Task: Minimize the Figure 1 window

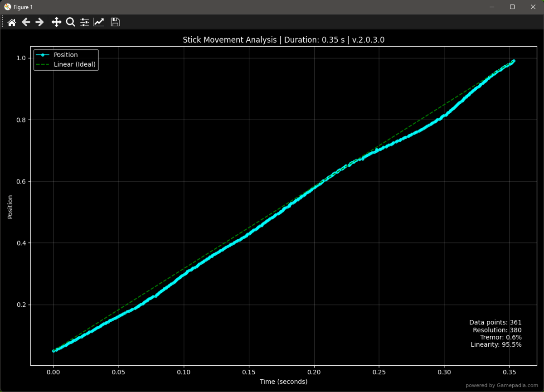Action: (x=491, y=7)
